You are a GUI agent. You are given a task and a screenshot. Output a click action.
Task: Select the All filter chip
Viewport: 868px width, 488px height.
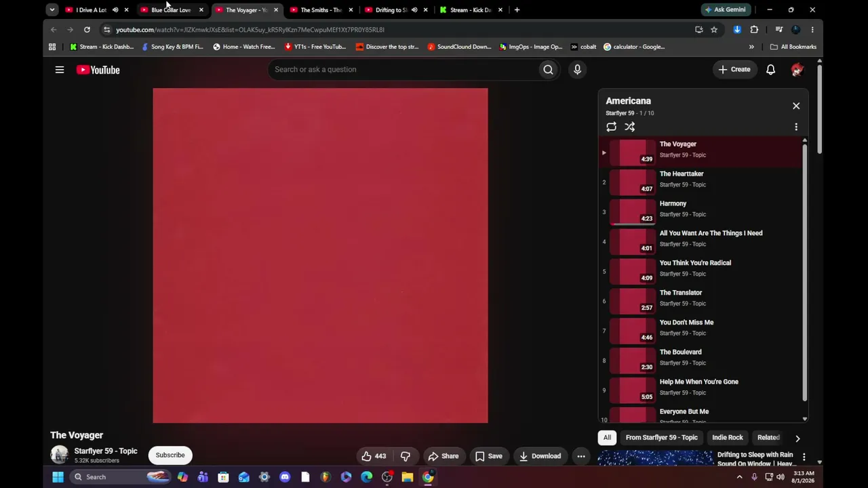pos(607,438)
